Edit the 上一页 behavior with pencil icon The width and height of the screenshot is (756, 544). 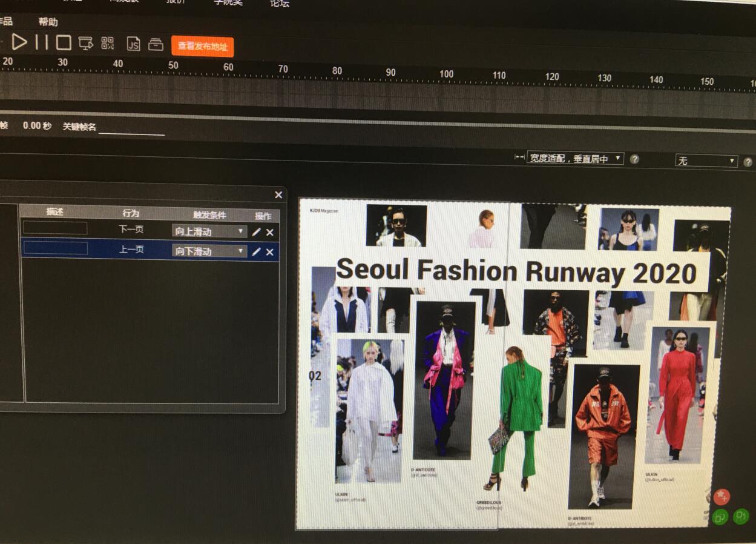click(257, 251)
